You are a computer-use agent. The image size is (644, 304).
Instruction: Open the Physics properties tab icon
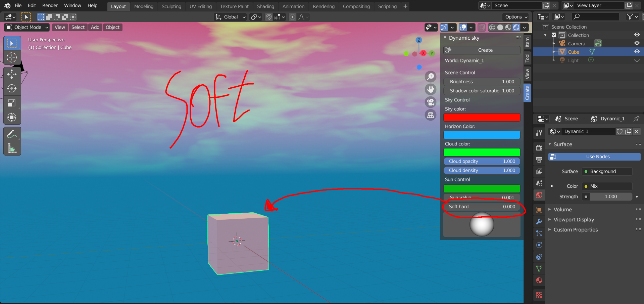(x=539, y=245)
